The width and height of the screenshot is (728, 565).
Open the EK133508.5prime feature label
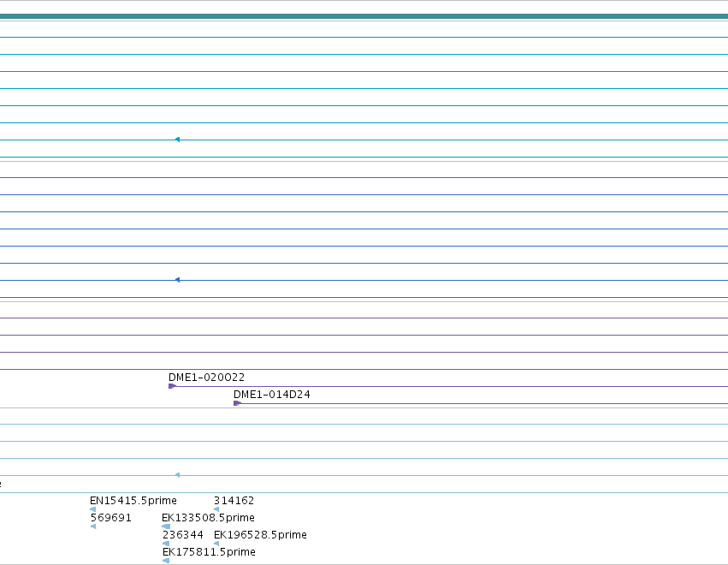tap(208, 518)
